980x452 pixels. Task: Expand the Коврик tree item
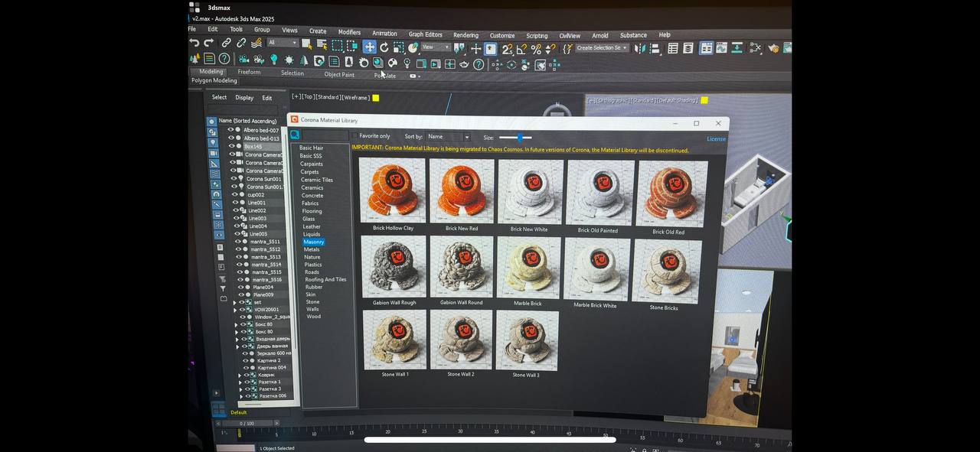(x=240, y=376)
